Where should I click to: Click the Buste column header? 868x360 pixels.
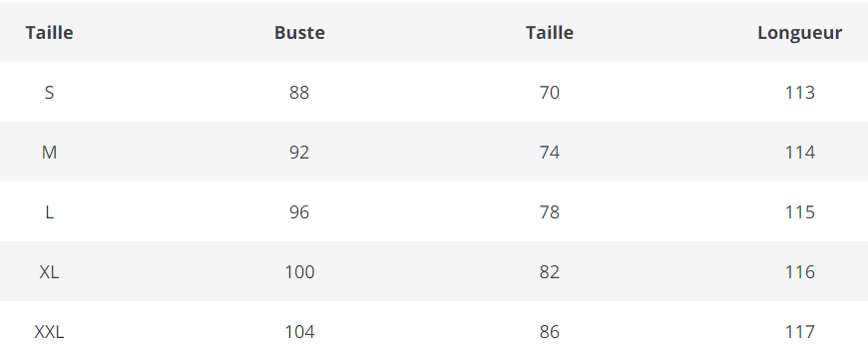[x=299, y=33]
